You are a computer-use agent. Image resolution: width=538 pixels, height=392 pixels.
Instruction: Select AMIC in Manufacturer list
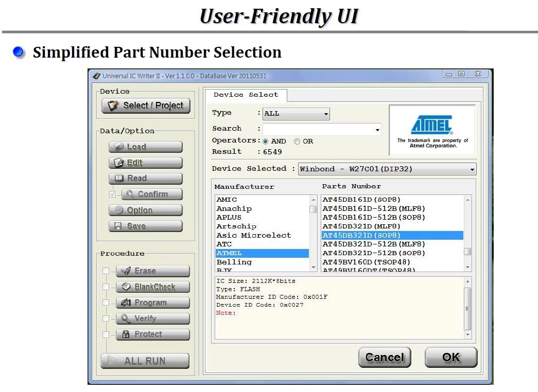click(x=263, y=200)
